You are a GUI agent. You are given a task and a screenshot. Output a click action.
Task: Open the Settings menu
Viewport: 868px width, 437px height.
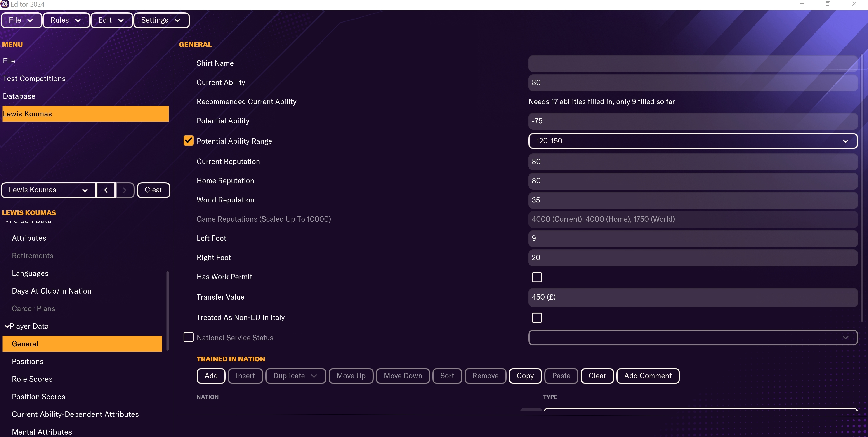161,20
